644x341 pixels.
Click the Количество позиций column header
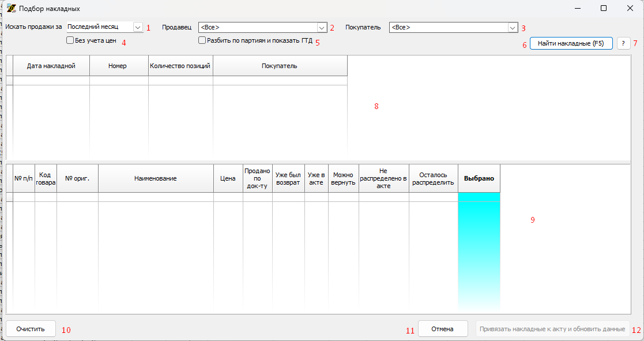pos(180,66)
